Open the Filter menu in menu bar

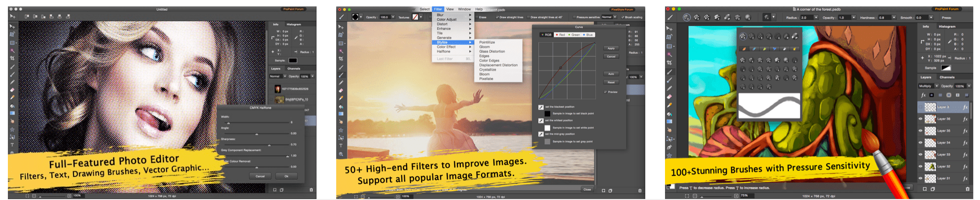[438, 9]
